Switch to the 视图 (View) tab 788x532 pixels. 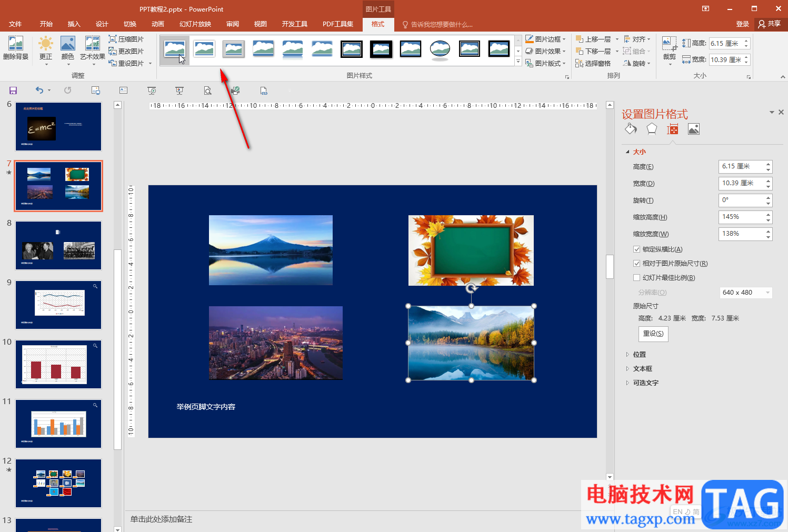(x=261, y=24)
